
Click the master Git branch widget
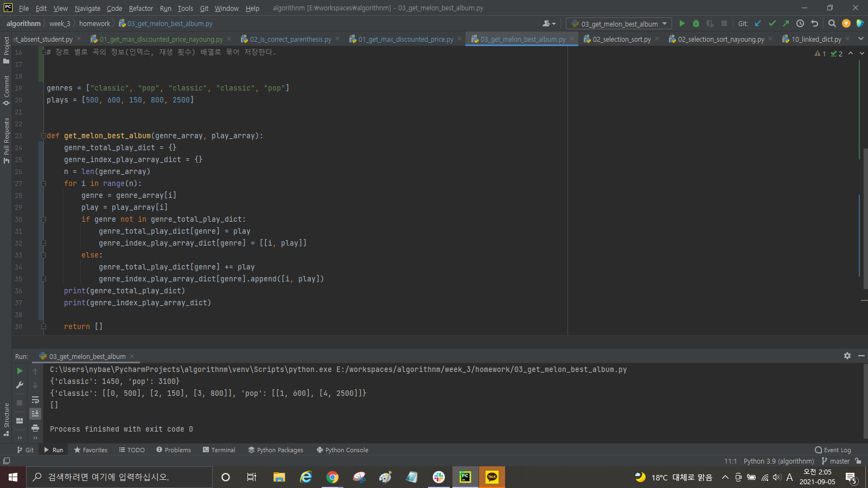click(835, 461)
